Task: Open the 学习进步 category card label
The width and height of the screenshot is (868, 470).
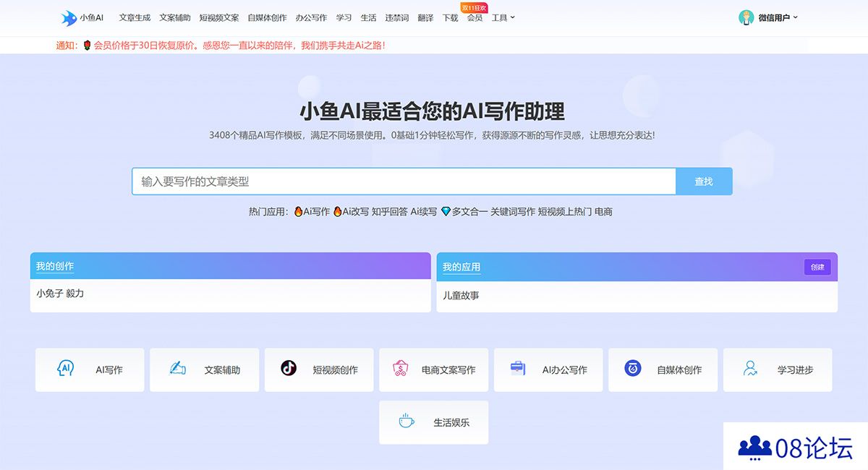Action: pyautogui.click(x=795, y=369)
